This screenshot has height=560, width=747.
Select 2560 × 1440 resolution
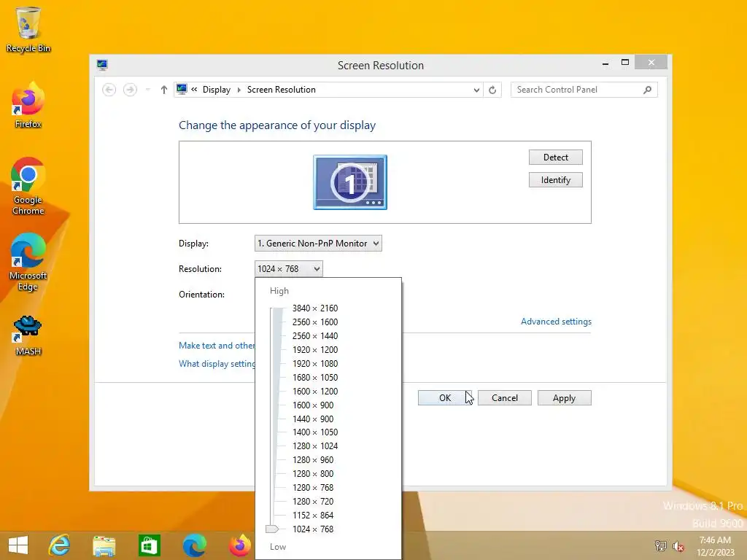coord(315,336)
